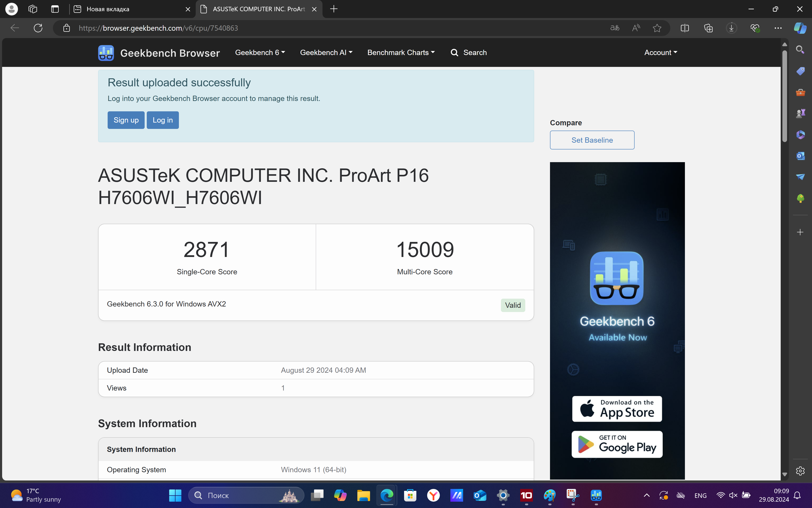Image resolution: width=812 pixels, height=508 pixels.
Task: Open the Workspaces icon
Action: [x=33, y=9]
